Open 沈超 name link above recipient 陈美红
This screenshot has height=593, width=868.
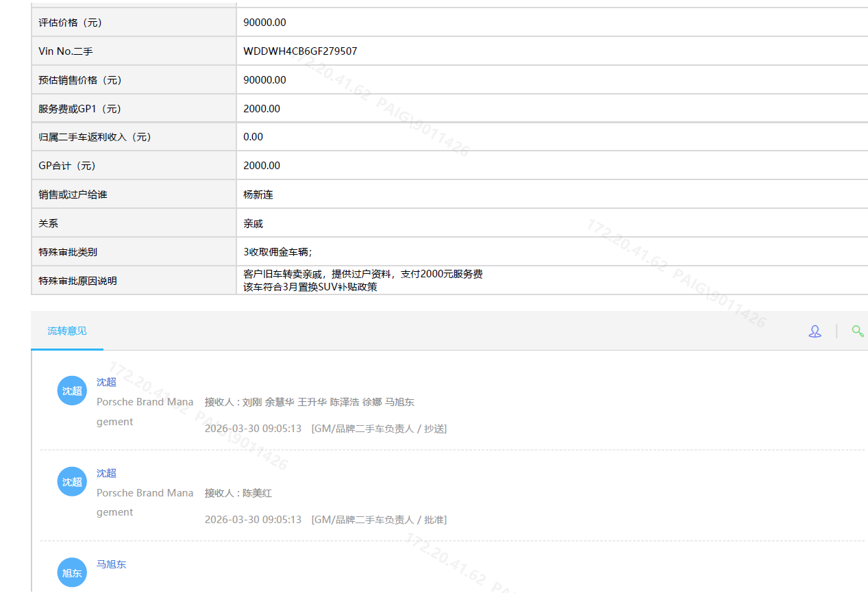106,473
